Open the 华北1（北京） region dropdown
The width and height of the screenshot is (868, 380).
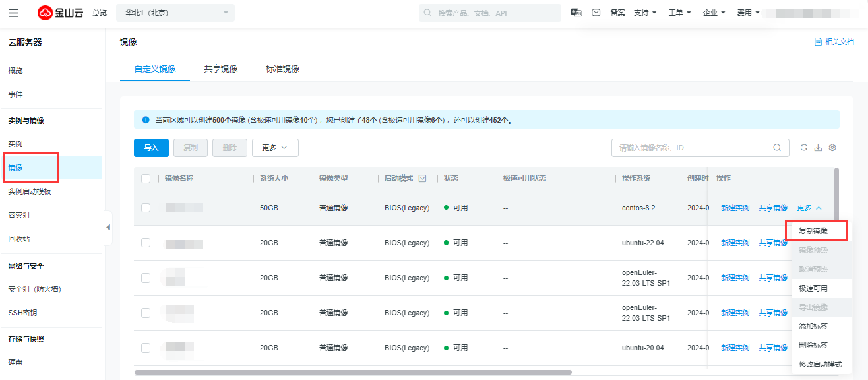[x=175, y=13]
